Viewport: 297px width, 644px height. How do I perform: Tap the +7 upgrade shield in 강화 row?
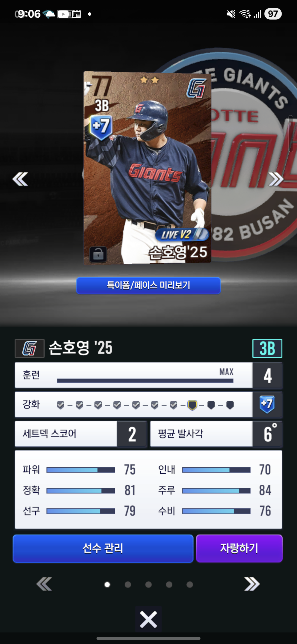267,404
